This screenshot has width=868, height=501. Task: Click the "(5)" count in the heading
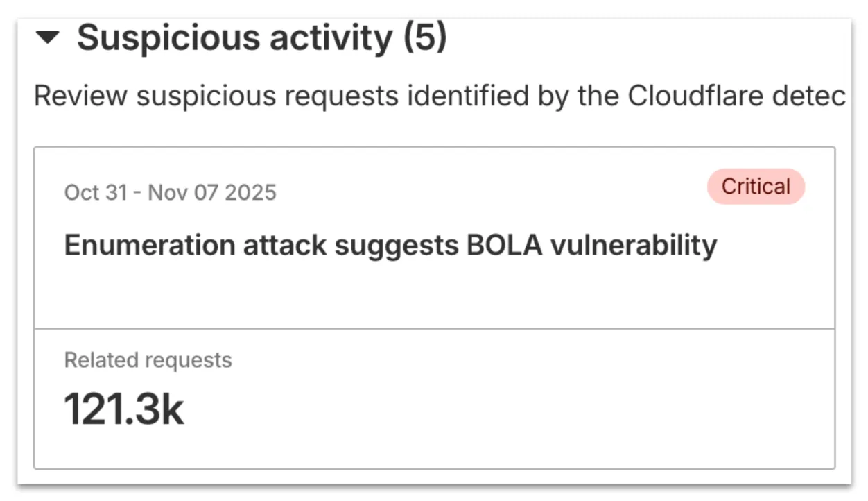click(425, 38)
